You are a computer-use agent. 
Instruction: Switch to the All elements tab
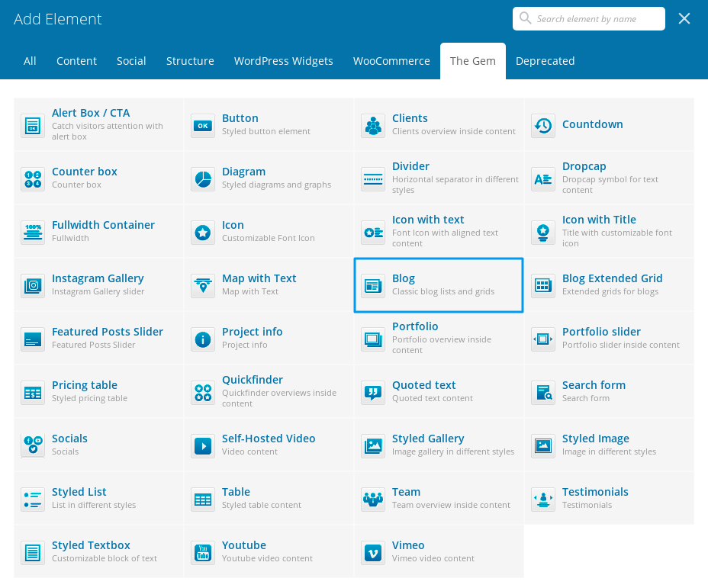pos(30,61)
